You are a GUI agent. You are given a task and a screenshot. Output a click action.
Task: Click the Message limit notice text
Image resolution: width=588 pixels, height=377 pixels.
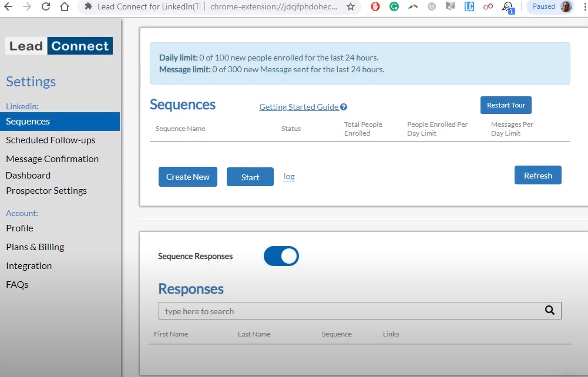pyautogui.click(x=272, y=69)
